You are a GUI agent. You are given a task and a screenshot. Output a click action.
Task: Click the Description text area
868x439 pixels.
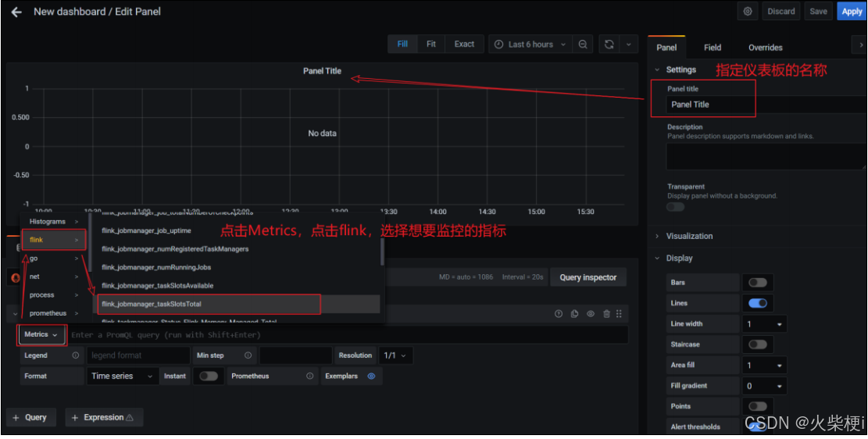click(x=766, y=157)
